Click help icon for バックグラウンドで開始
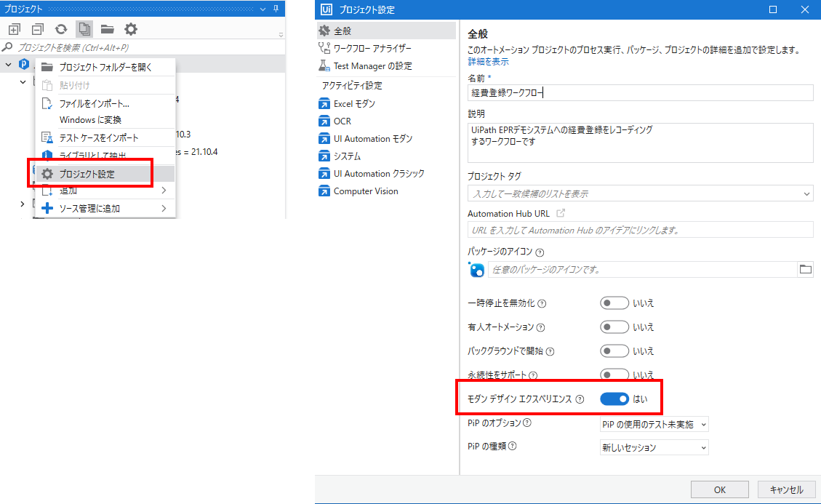 (550, 351)
